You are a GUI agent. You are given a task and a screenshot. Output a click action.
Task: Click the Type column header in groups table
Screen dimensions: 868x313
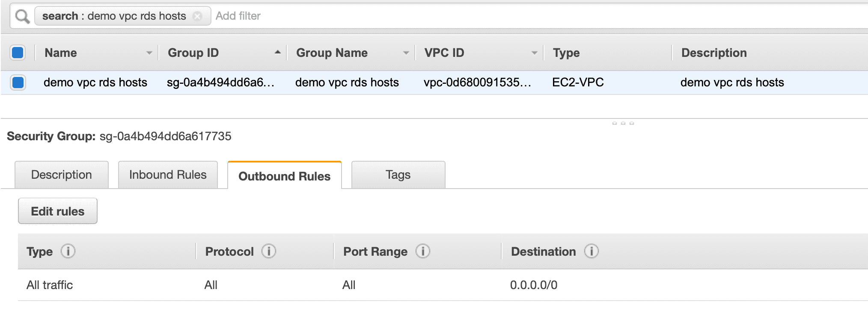tap(566, 53)
